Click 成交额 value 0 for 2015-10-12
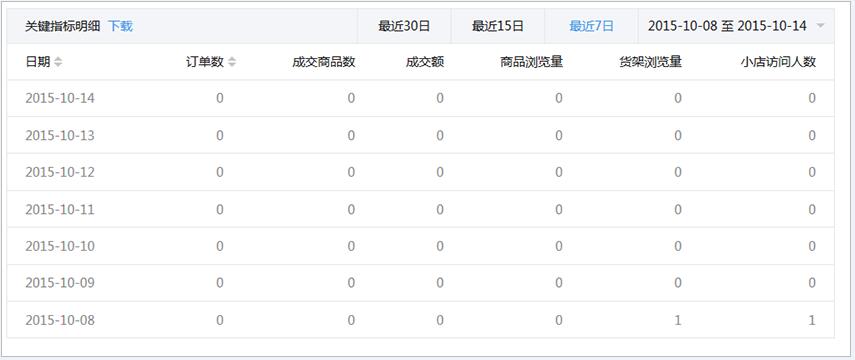The width and height of the screenshot is (855, 360). coord(440,172)
